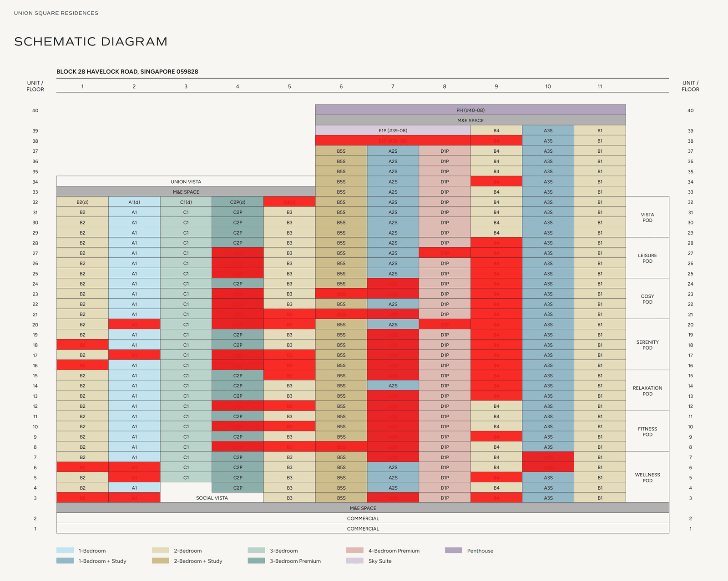Select the A2S unit on floor 14
This screenshot has height=581, width=728.
393,386
